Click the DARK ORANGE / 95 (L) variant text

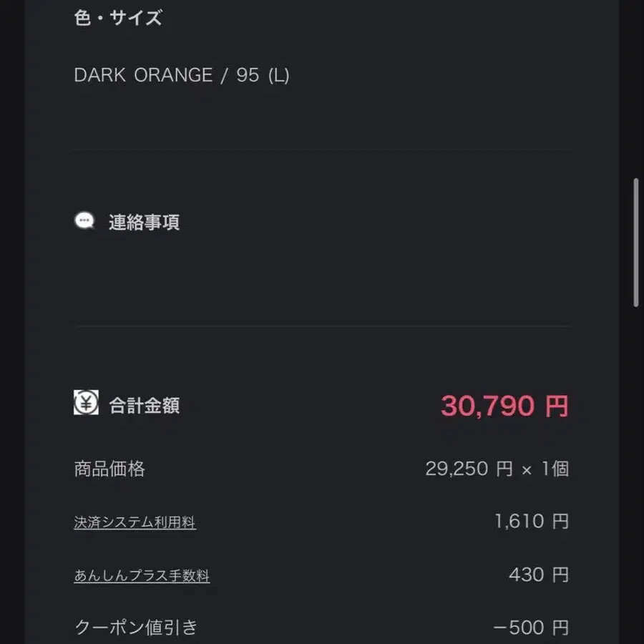[182, 75]
